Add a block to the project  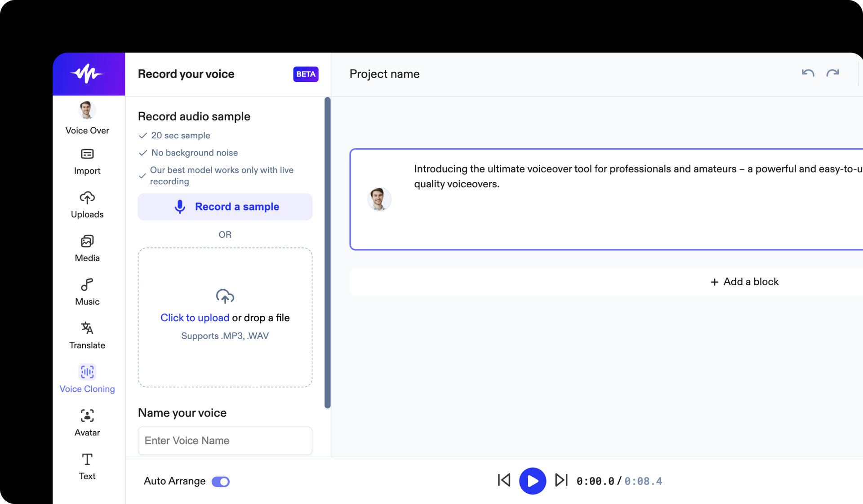tap(744, 282)
